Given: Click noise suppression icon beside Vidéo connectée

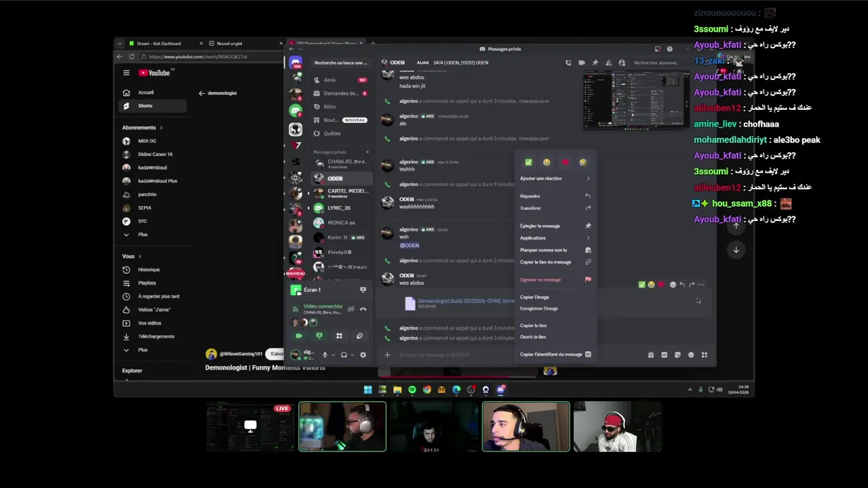Looking at the screenshot, I should [x=351, y=309].
